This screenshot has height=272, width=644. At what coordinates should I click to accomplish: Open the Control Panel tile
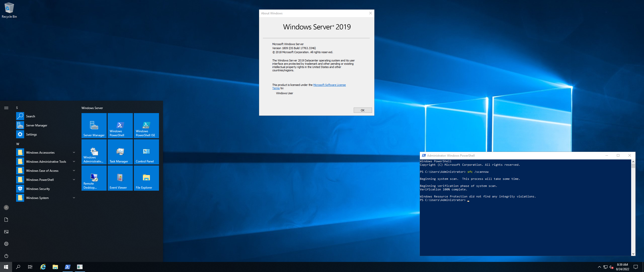click(x=146, y=152)
